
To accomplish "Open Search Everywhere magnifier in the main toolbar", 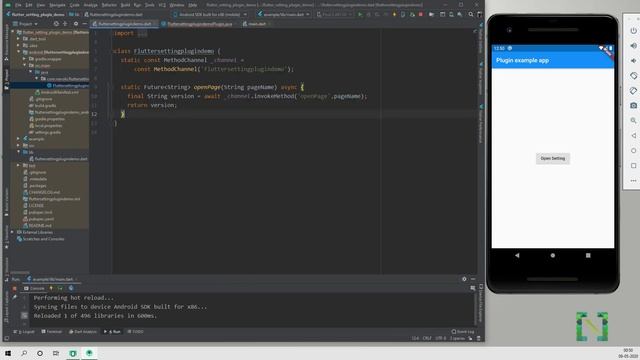I will (x=471, y=14).
